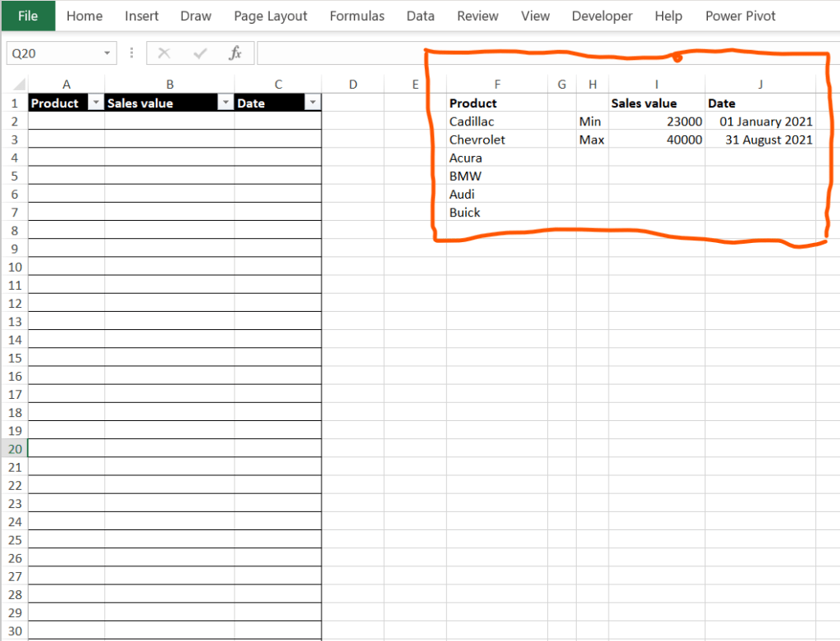Select the column F header
840x641 pixels.
[497, 85]
